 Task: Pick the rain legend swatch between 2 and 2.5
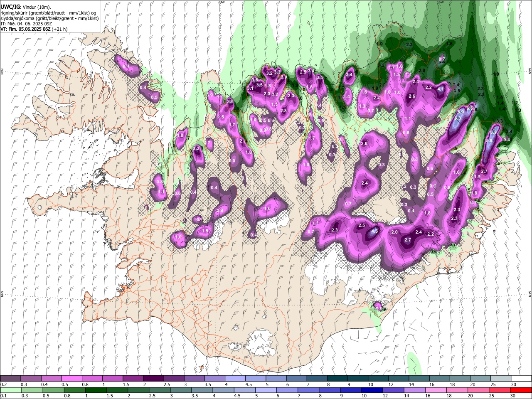139,390
